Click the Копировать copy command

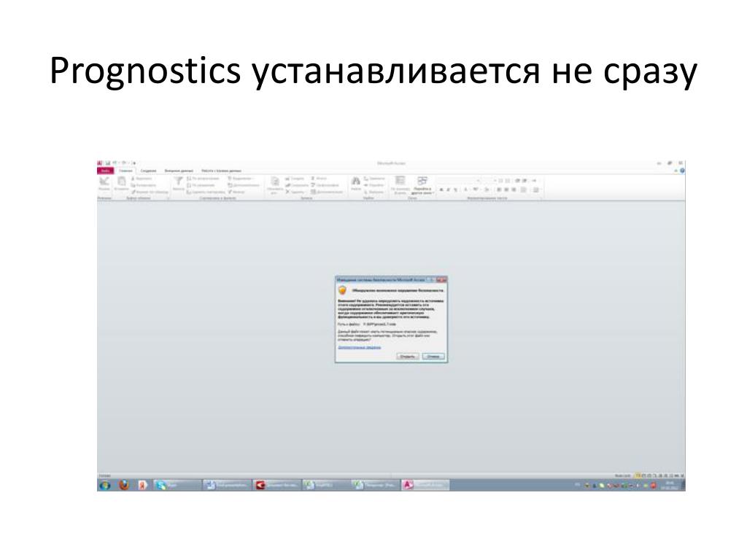144,185
